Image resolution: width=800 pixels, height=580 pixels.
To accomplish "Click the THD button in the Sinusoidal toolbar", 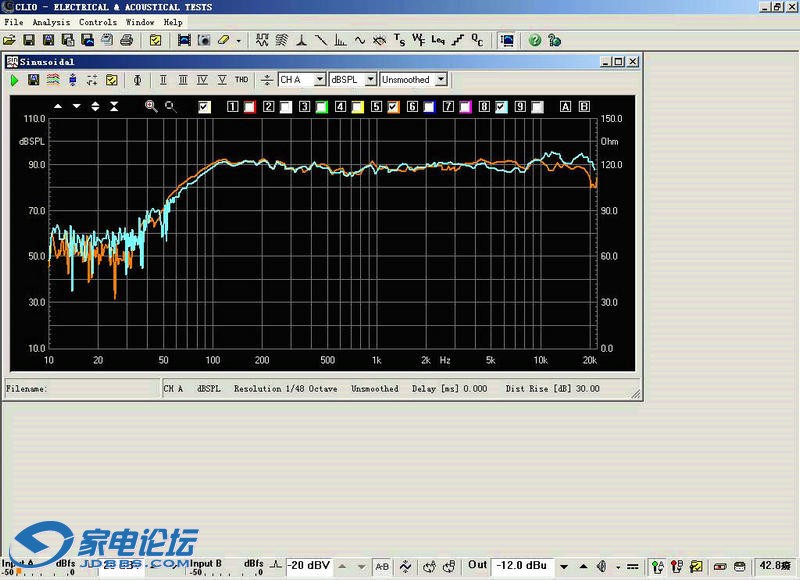I will click(x=241, y=80).
